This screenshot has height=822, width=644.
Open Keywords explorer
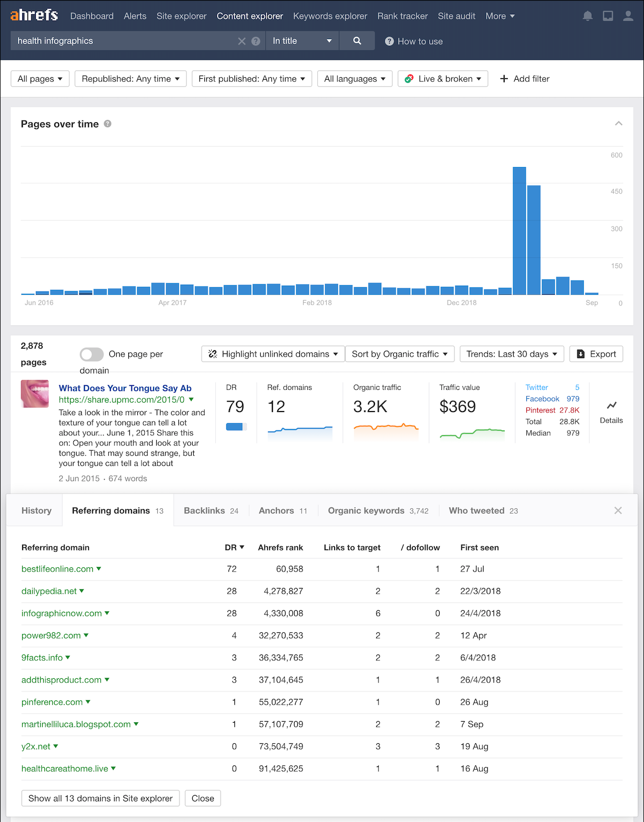click(x=330, y=16)
